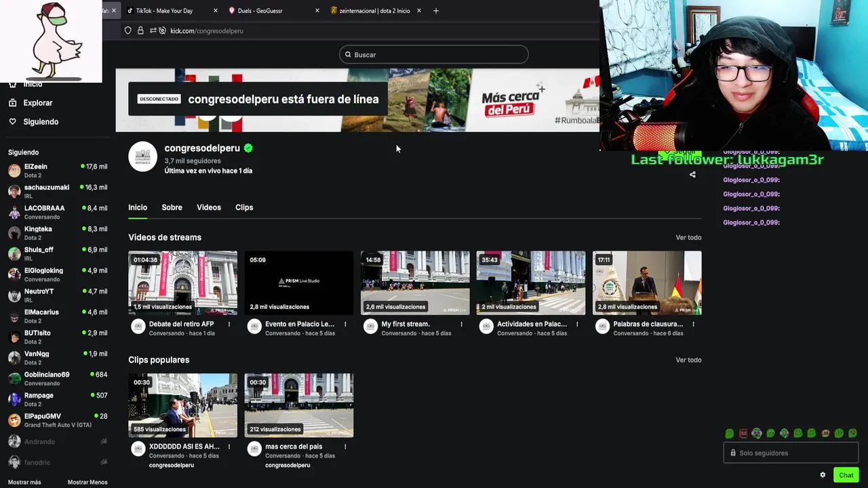This screenshot has width=868, height=488.
Task: Open options menu for Evento en Palacio Le... video
Action: (345, 325)
